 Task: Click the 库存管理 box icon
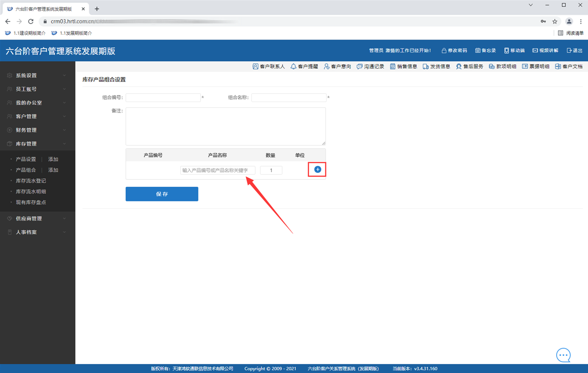click(9, 144)
